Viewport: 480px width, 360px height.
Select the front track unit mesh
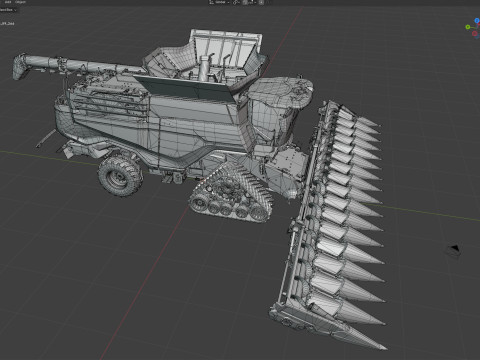click(231, 195)
